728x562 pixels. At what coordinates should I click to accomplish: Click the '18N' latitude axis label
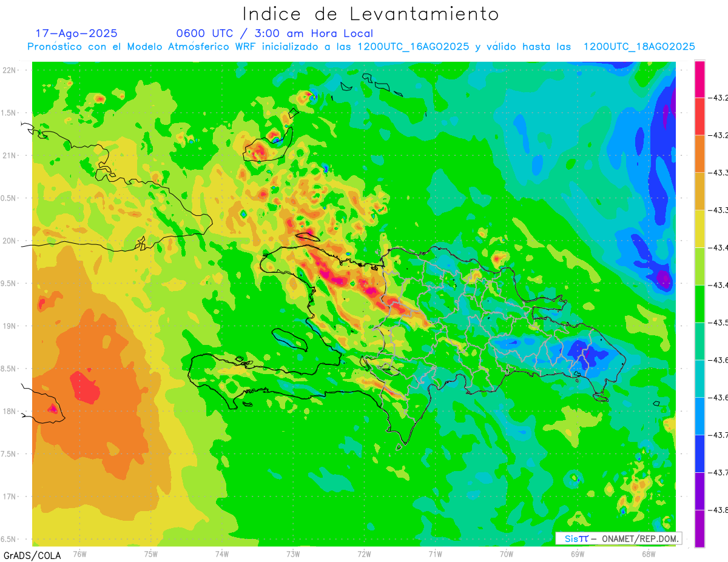10,411
